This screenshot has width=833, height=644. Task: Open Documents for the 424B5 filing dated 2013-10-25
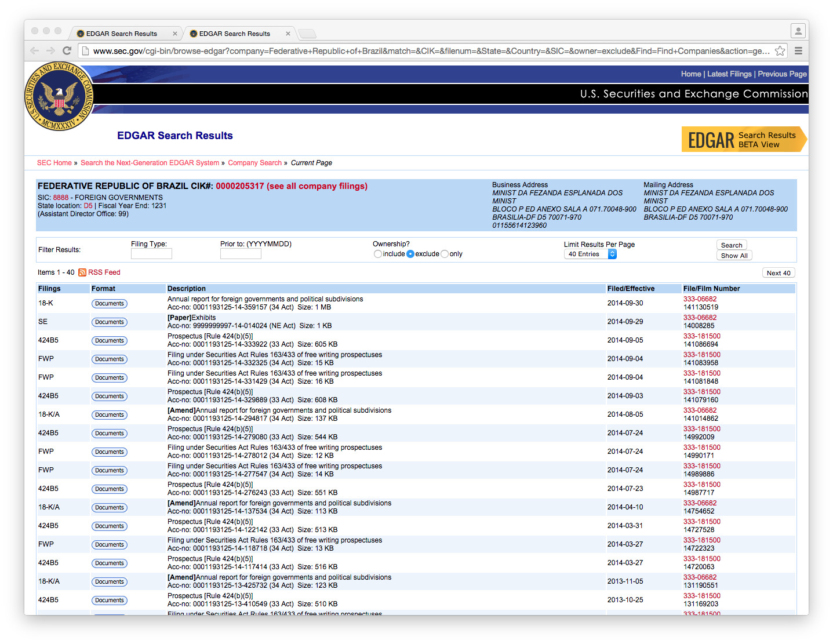[110, 601]
